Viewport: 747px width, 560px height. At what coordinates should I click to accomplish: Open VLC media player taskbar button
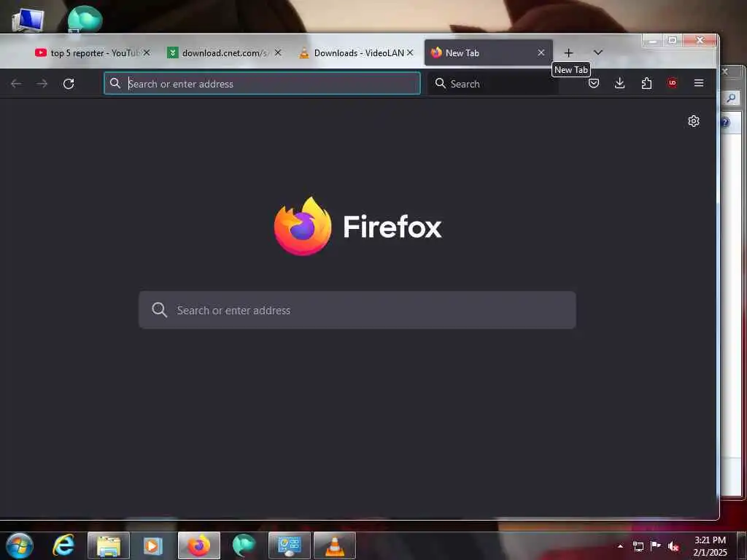[x=334, y=545]
